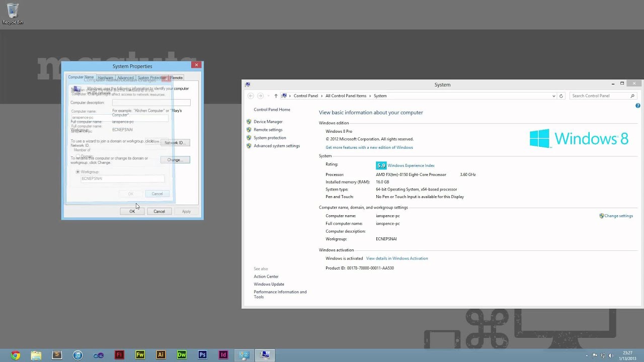Expand chevron after All Control Panel Items
The width and height of the screenshot is (644, 362).
click(370, 96)
